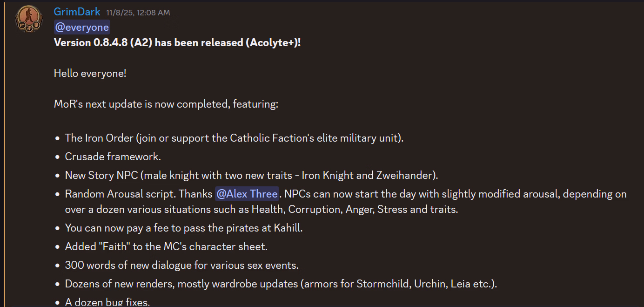Click the Added "Faith" bullet line
This screenshot has height=307, width=644.
[166, 246]
